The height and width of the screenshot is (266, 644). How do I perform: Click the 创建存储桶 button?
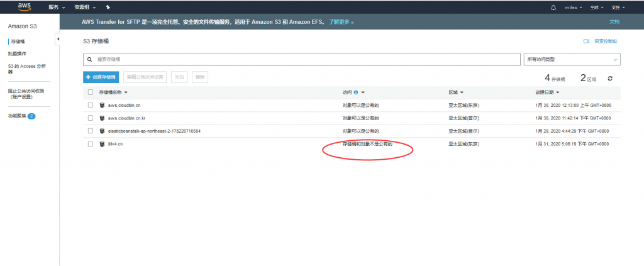click(x=101, y=77)
